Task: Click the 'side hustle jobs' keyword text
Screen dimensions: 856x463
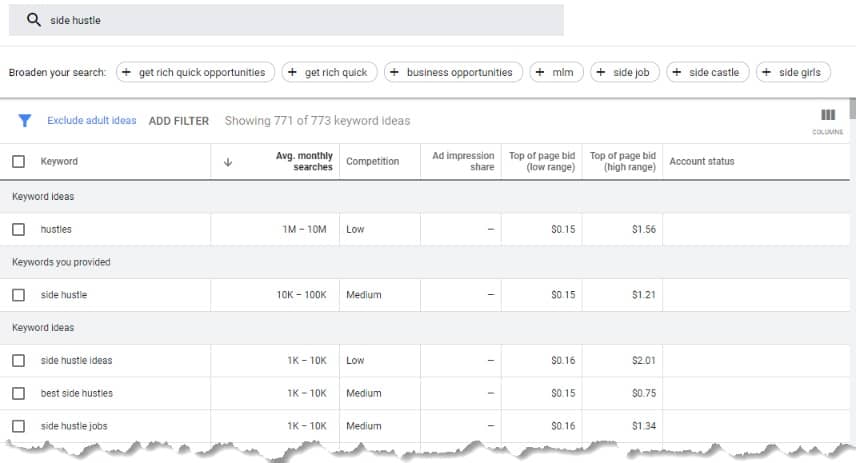Action: (x=74, y=426)
